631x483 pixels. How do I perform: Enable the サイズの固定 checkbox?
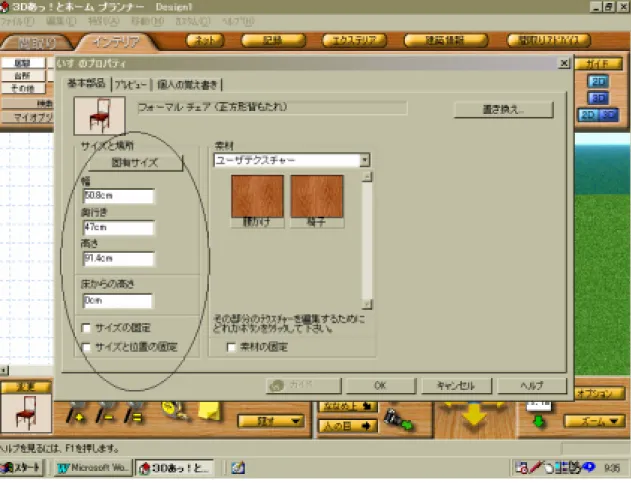tap(86, 328)
